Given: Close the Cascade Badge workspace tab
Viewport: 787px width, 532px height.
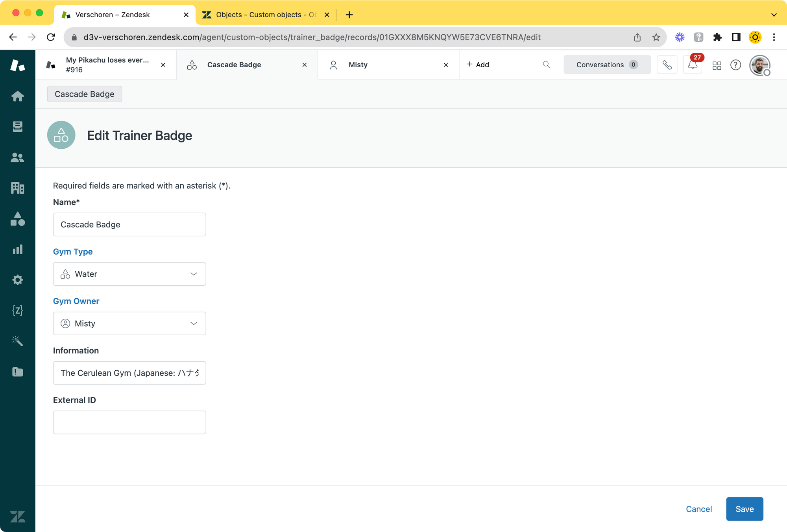Looking at the screenshot, I should [x=304, y=65].
